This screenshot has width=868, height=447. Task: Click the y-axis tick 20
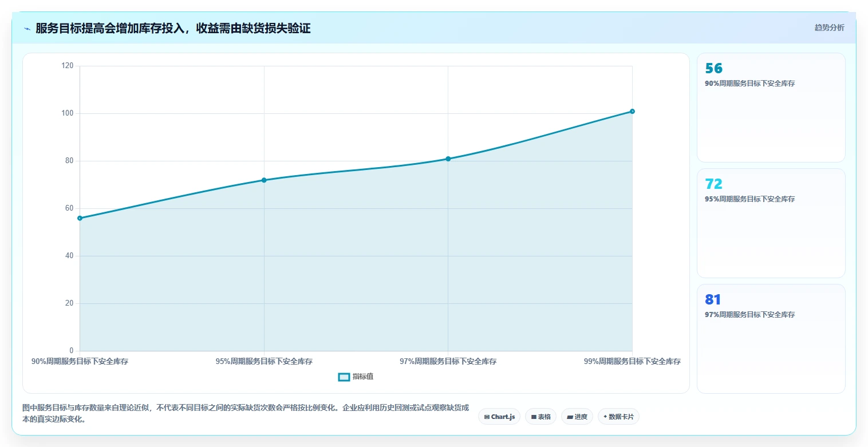coord(69,303)
